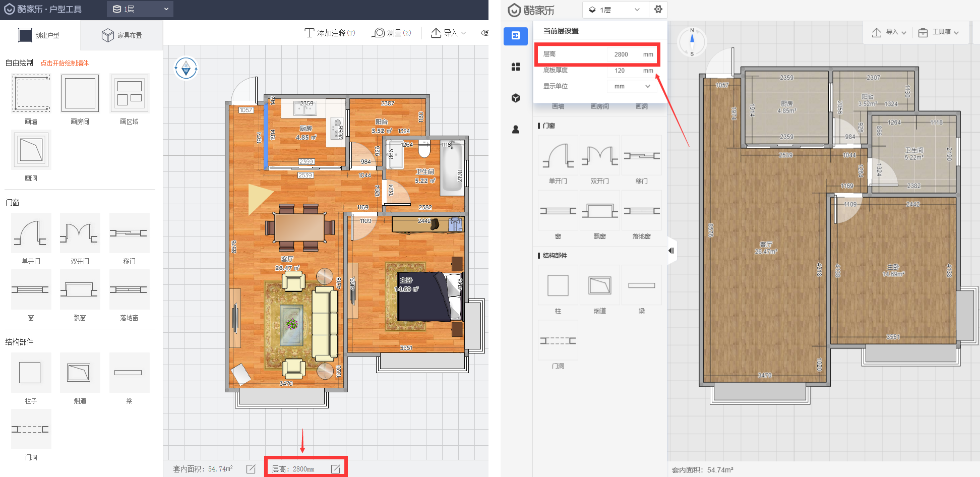Pick 单开门 single door in right window
The image size is (980, 477).
coord(558,155)
